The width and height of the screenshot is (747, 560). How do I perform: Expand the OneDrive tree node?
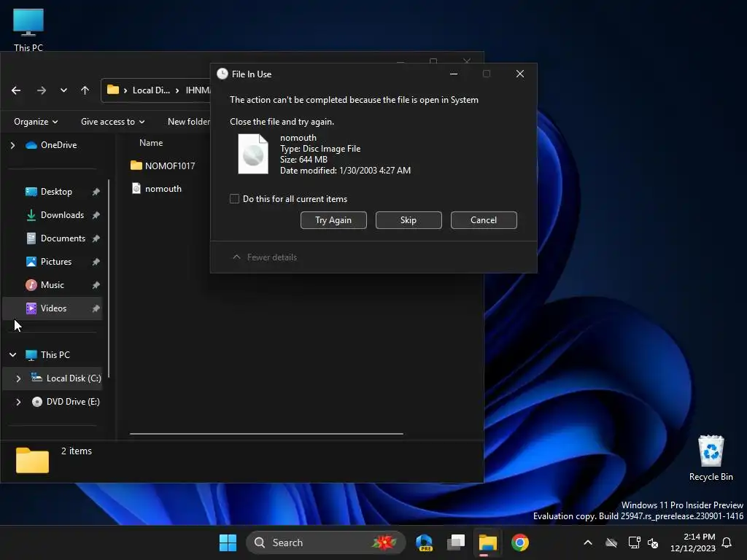coord(13,145)
